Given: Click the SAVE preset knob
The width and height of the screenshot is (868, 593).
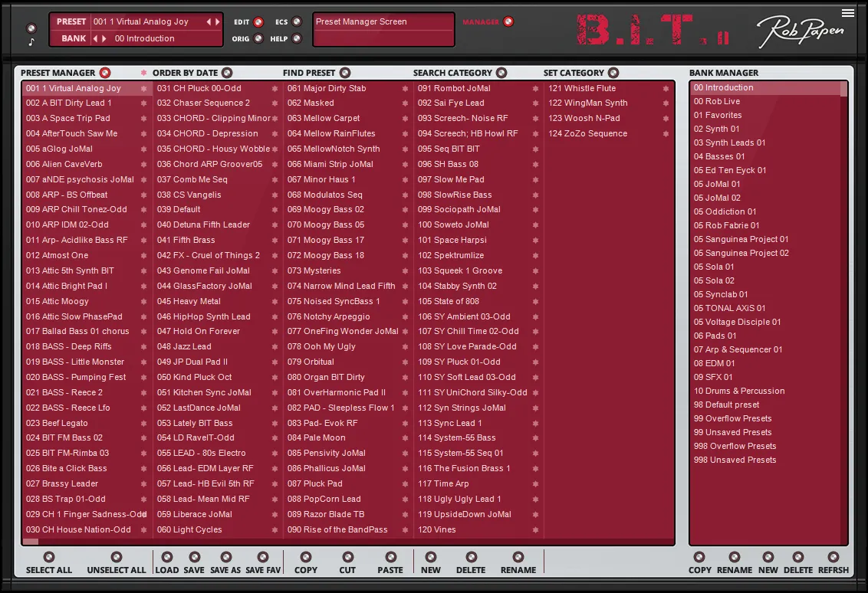Looking at the screenshot, I should tap(194, 557).
